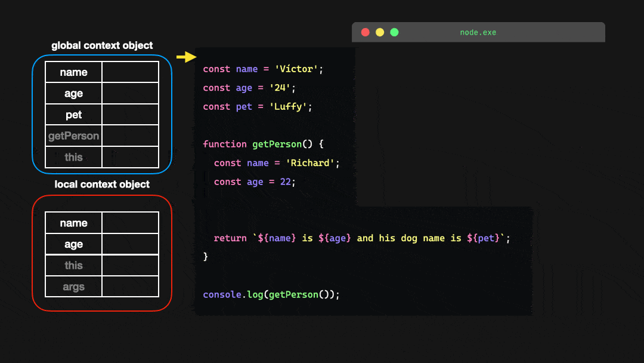Click the code line const pet = 'Luffy'
The height and width of the screenshot is (363, 644).
(x=258, y=107)
